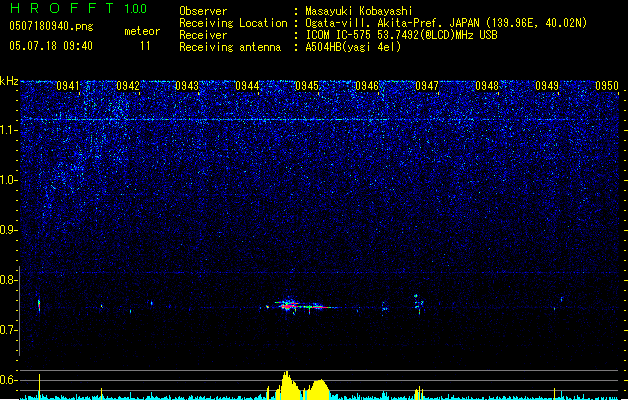
Task: Click the "Receiving antenna" label
Action: point(230,47)
